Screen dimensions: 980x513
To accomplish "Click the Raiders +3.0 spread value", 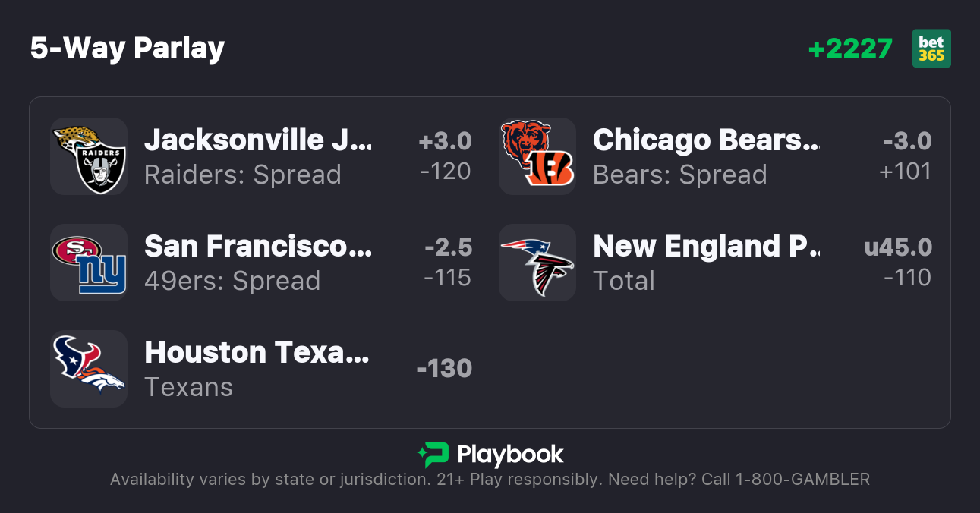I will (445, 141).
